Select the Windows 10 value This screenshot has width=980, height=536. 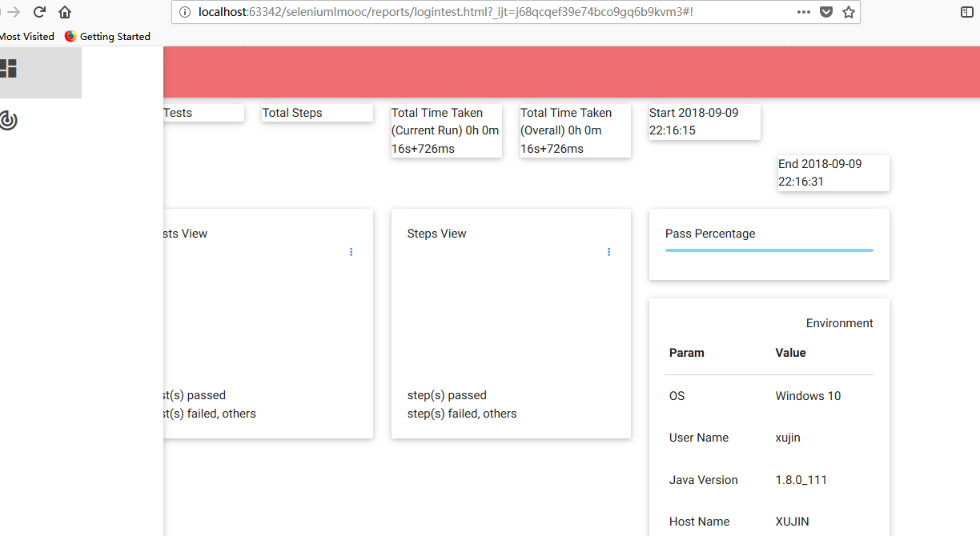(808, 396)
